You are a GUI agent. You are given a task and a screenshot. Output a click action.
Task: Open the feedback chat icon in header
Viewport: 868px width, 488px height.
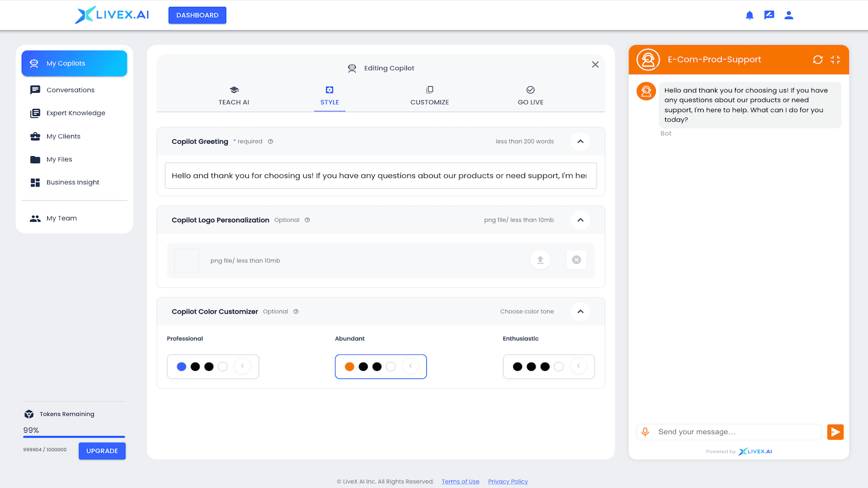click(x=769, y=15)
